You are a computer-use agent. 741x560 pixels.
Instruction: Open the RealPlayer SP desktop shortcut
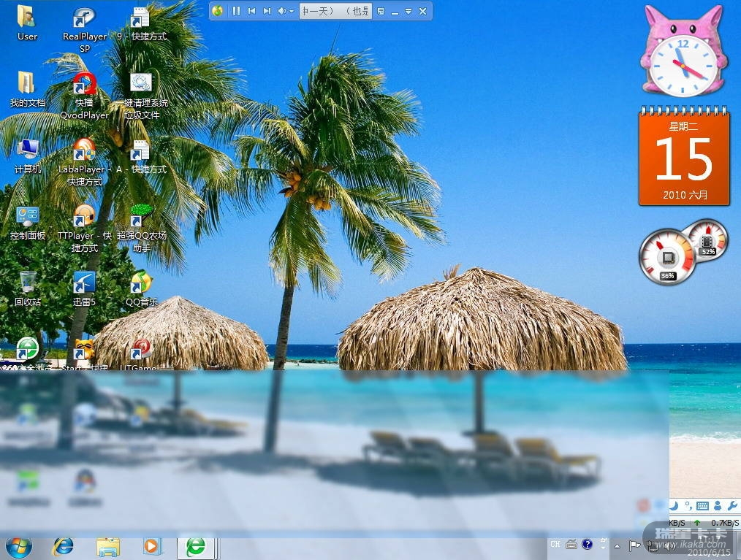pos(84,19)
